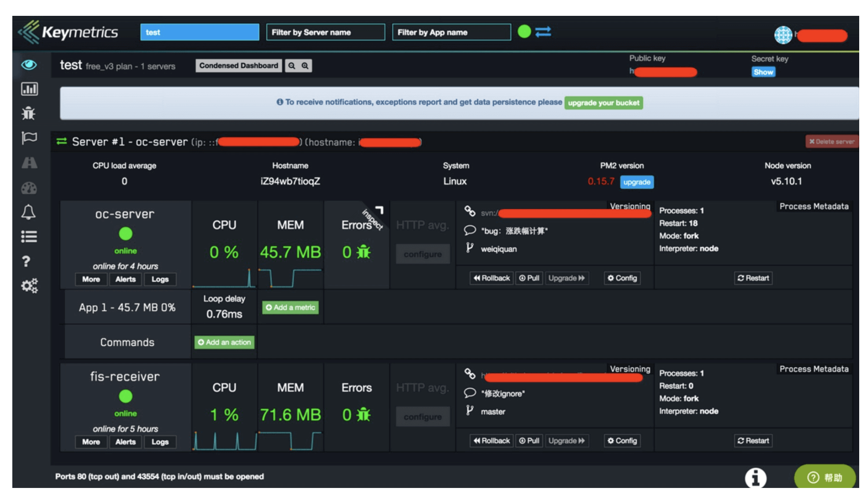Open Alerts for fis-receiver
The height and width of the screenshot is (495, 868).
(125, 442)
